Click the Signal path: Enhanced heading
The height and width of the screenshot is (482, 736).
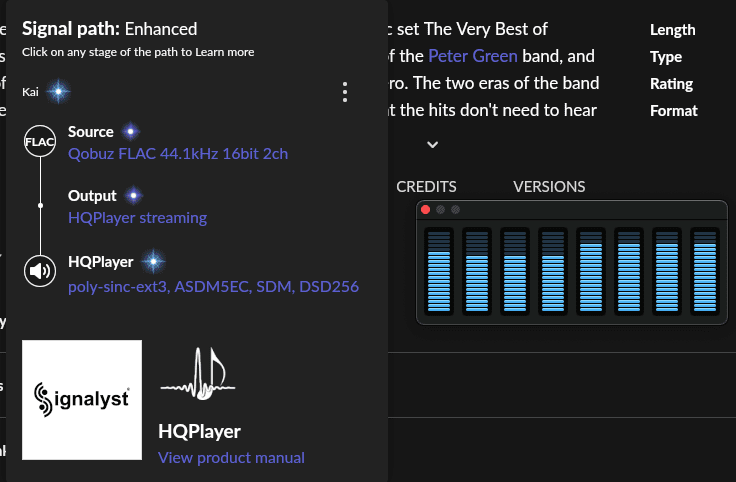(109, 29)
